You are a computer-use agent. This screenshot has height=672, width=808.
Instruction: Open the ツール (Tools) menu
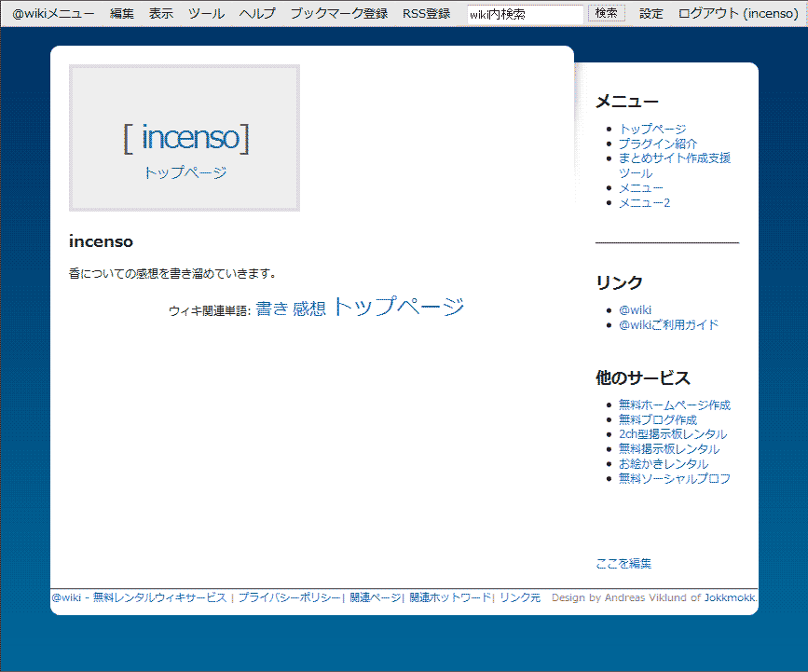coord(205,13)
